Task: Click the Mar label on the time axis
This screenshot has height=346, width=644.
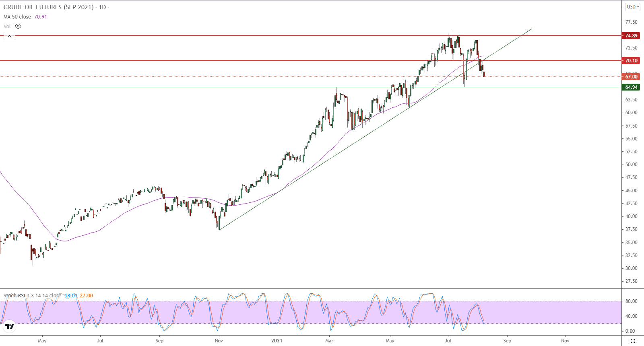Action: tap(329, 341)
